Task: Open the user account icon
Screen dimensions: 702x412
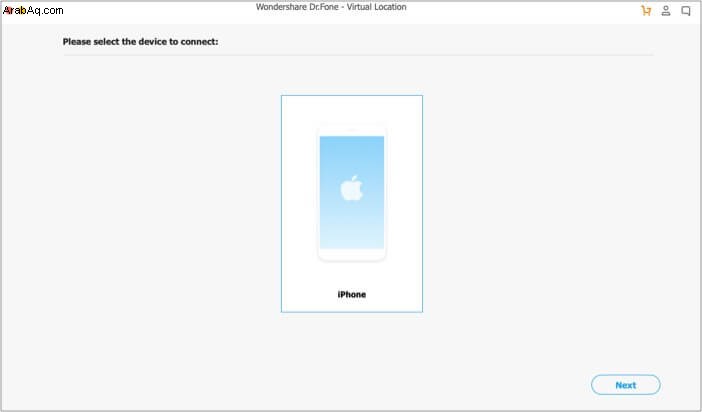Action: click(666, 11)
